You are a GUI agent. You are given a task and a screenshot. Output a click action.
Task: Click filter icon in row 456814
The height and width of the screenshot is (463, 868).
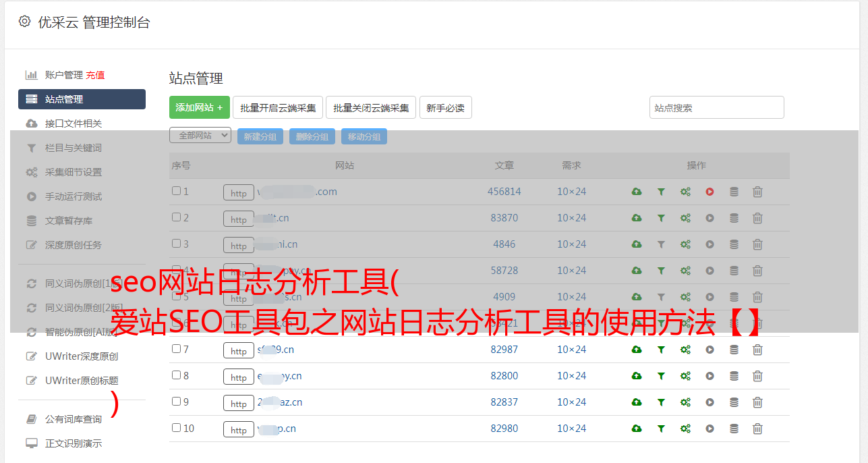pyautogui.click(x=661, y=192)
